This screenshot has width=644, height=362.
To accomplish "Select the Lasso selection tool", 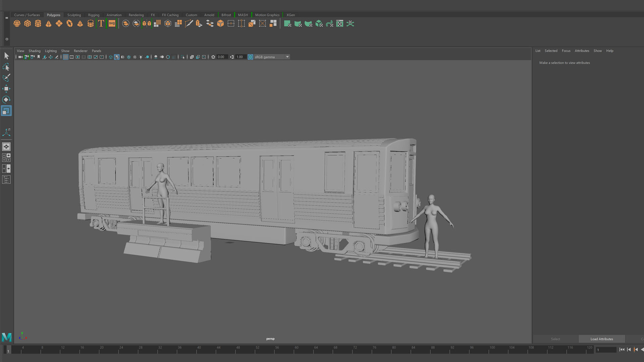I will click(6, 67).
